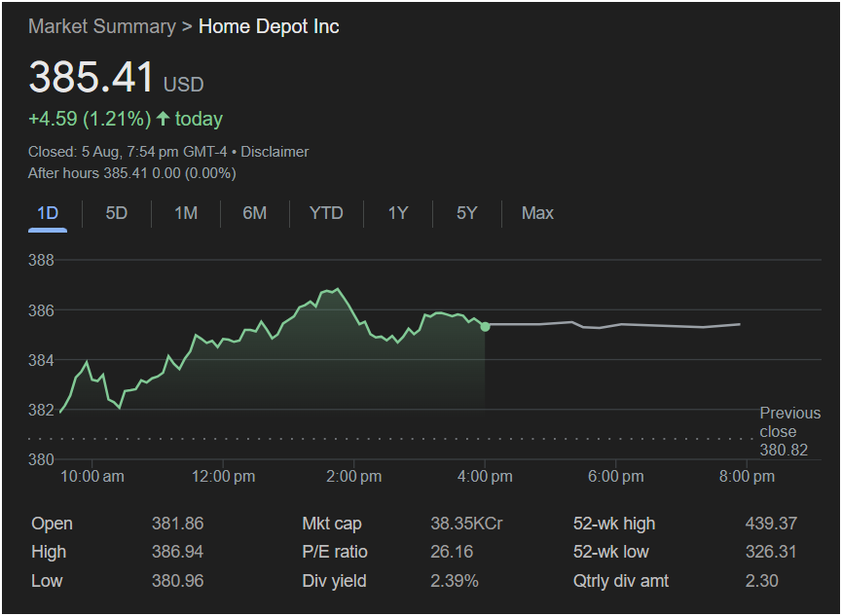Click the Home Depot Inc title
This screenshot has height=616, width=842.
[269, 26]
